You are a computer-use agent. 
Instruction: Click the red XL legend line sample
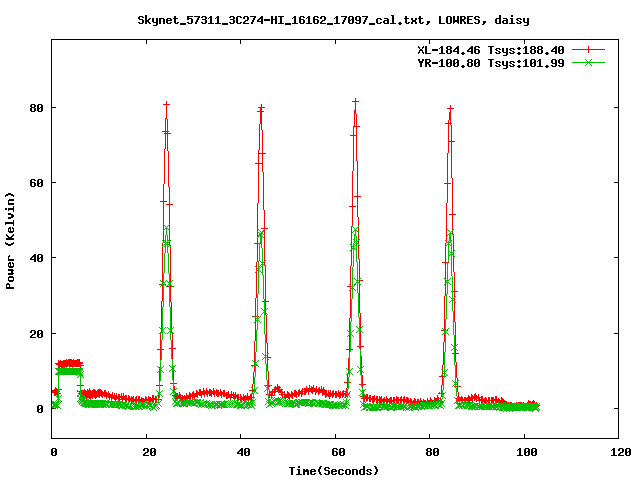[x=588, y=50]
